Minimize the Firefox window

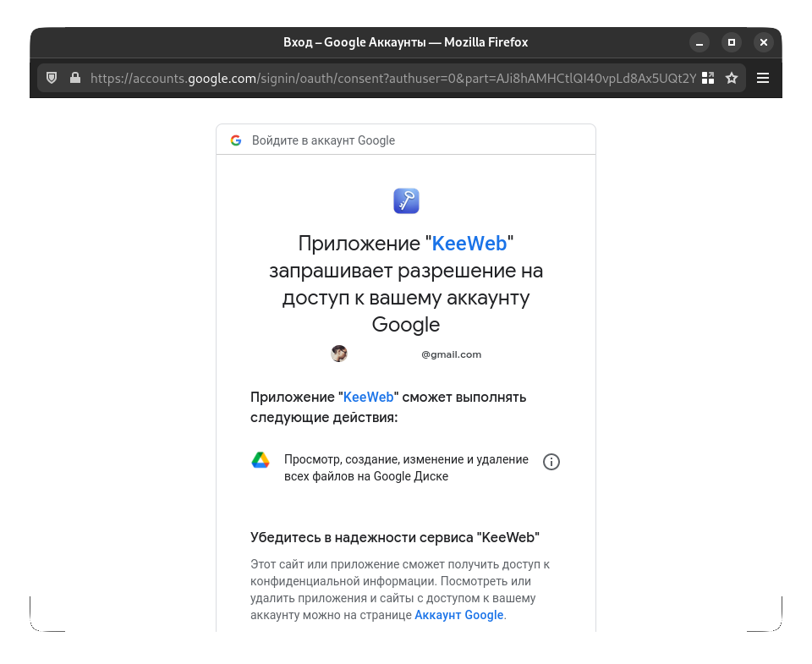pos(700,42)
